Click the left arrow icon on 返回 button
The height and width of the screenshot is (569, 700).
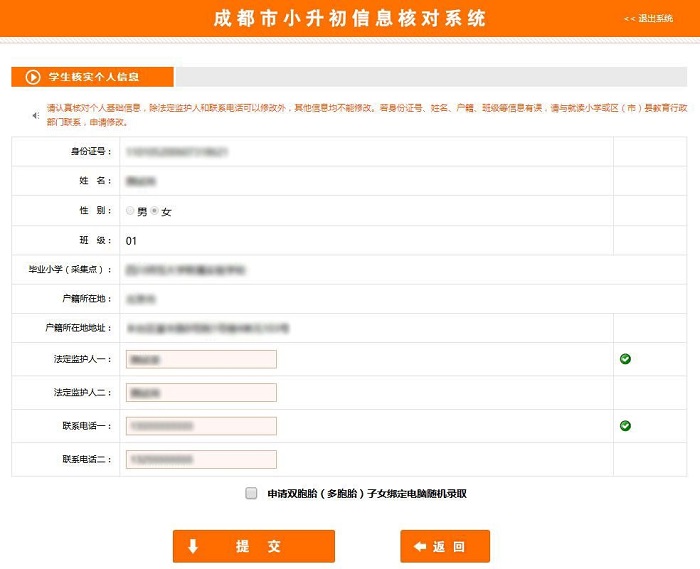[x=420, y=546]
